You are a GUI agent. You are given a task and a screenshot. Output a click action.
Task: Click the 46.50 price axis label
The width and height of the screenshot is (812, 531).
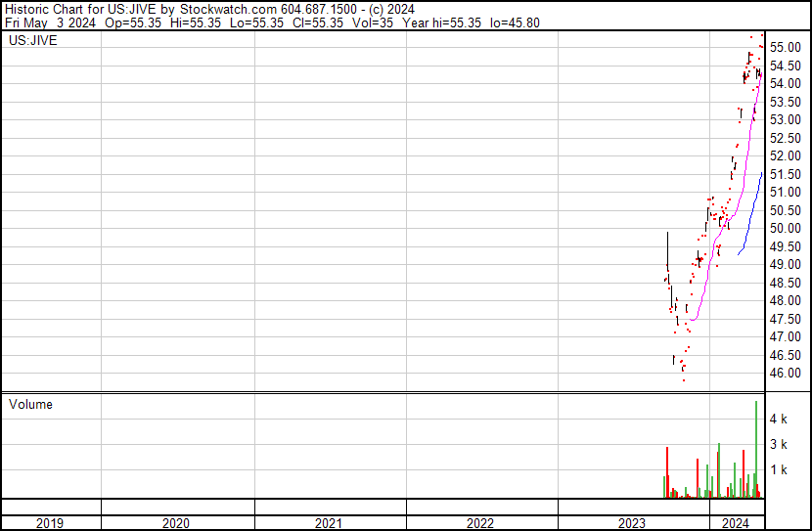(785, 356)
